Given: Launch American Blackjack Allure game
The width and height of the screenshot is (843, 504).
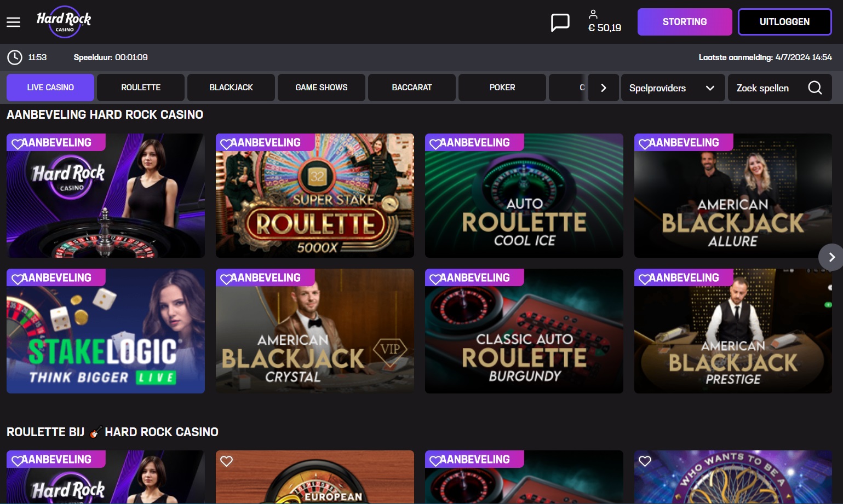Looking at the screenshot, I should [733, 195].
